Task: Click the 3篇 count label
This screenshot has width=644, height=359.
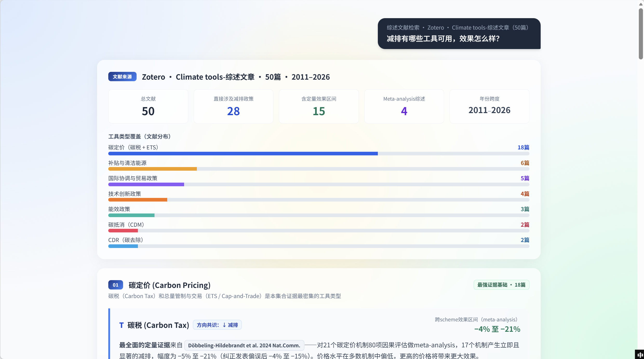Action: pos(525,209)
